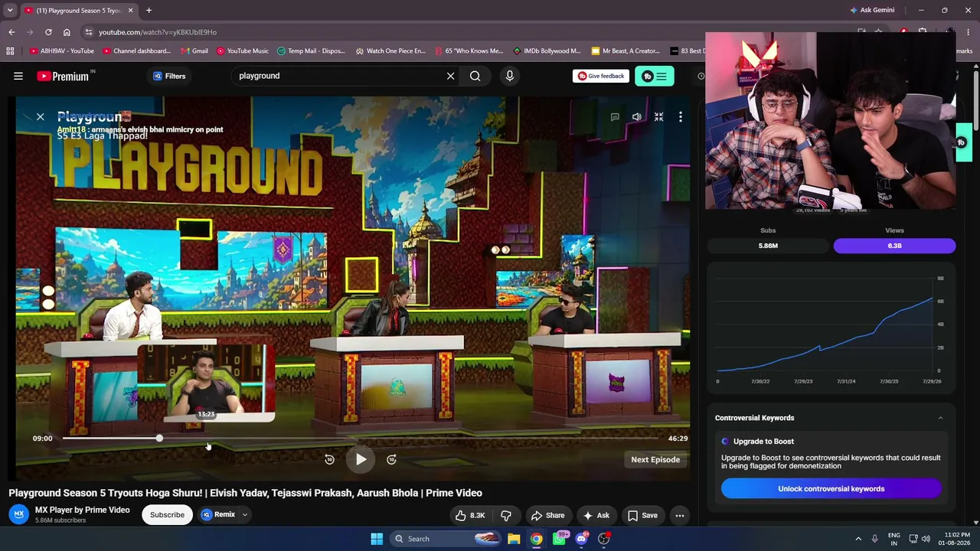980x551 pixels.
Task: Go back to the previous page
Action: click(x=11, y=32)
